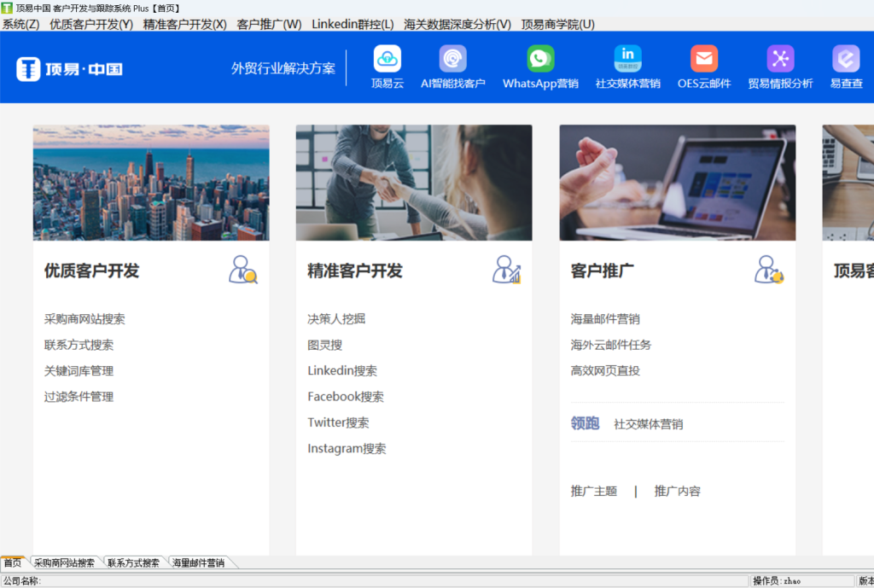Open the OES云邮件 mail icon
Viewport: 874px width, 588px height.
pos(704,59)
